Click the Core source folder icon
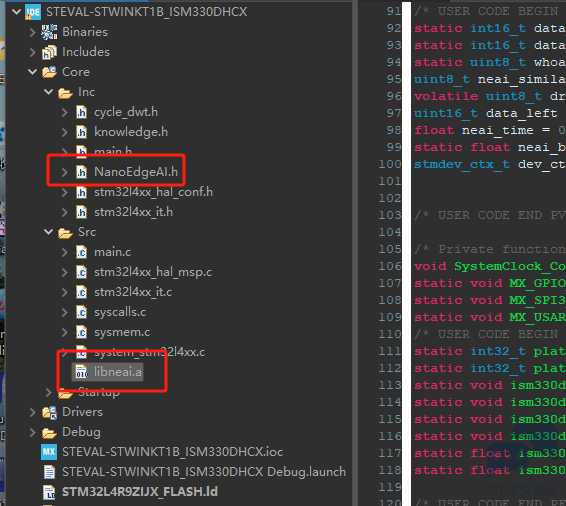566x506 pixels. coord(49,72)
